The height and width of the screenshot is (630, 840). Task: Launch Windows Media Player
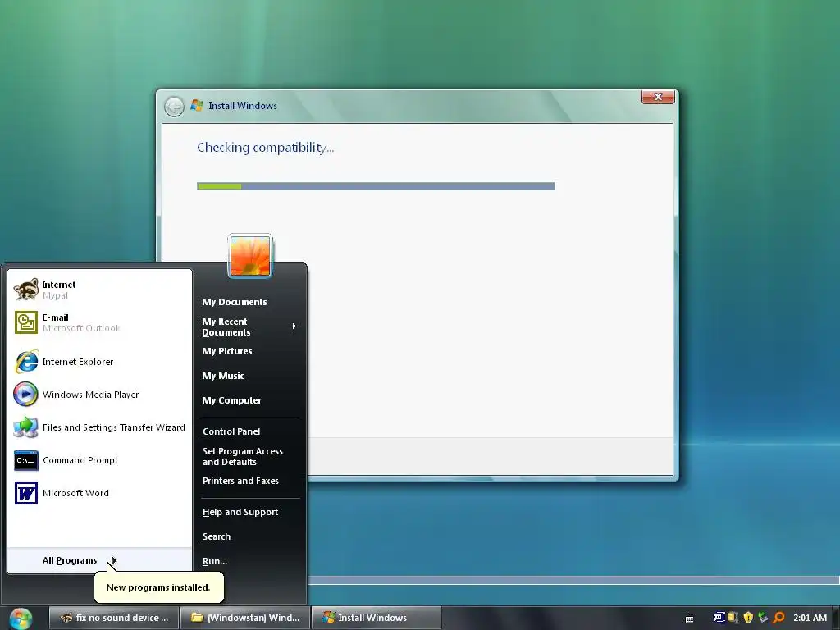point(100,395)
